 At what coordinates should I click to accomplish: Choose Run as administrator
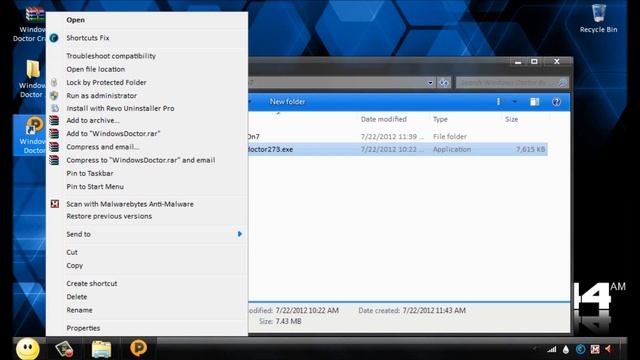point(146,96)
